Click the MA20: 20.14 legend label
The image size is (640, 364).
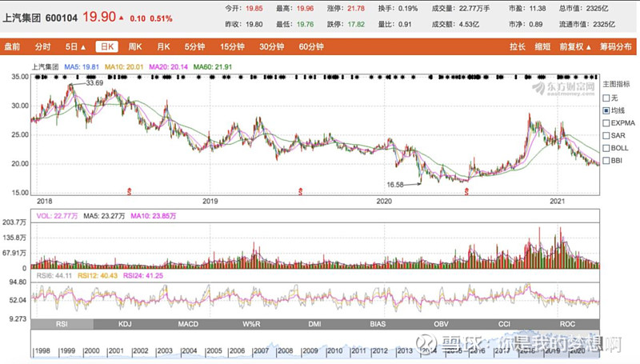tap(168, 67)
